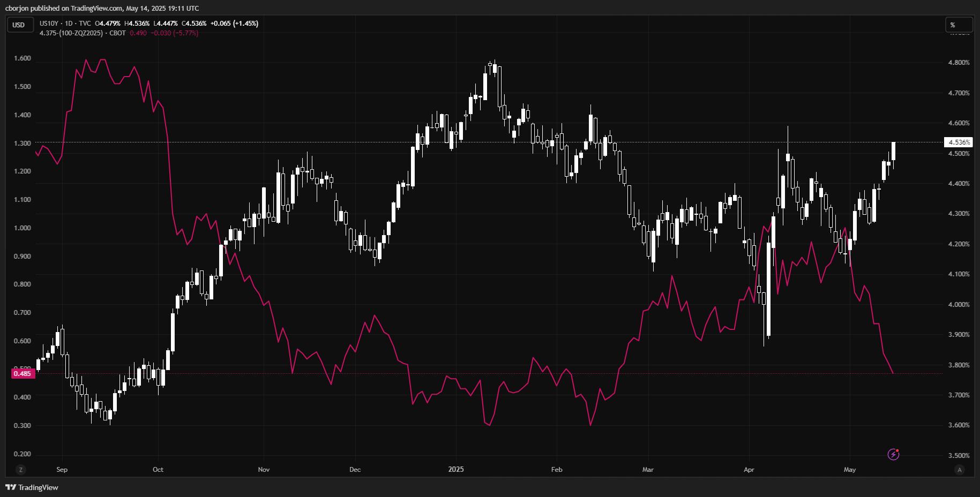This screenshot has width=980, height=497.
Task: Toggle the 'Z' timezone button
Action: [21, 470]
